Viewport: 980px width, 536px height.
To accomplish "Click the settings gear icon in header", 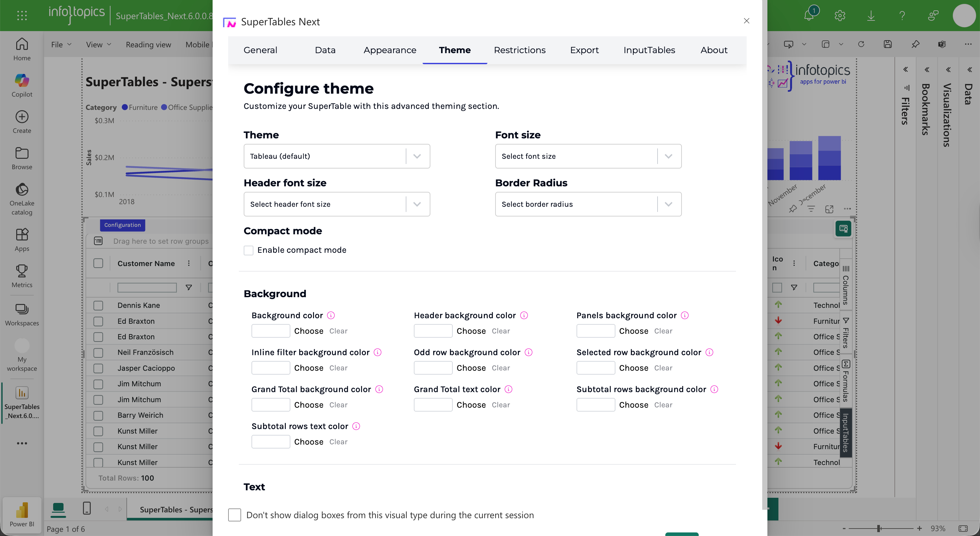I will [840, 16].
